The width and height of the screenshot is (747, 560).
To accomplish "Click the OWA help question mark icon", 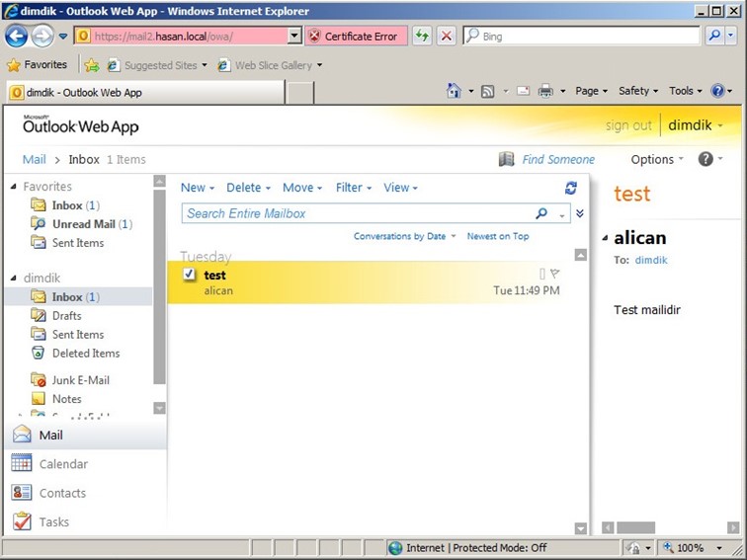I will pyautogui.click(x=705, y=159).
